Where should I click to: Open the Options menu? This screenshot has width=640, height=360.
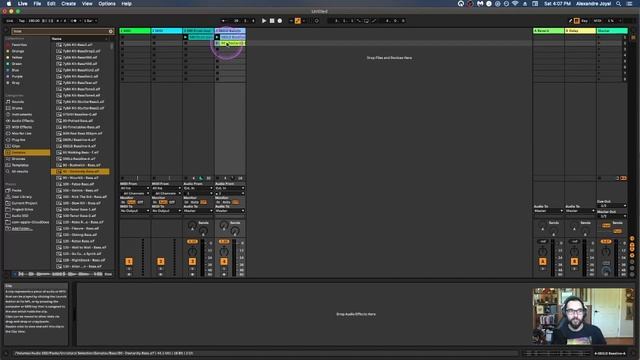[x=107, y=4]
